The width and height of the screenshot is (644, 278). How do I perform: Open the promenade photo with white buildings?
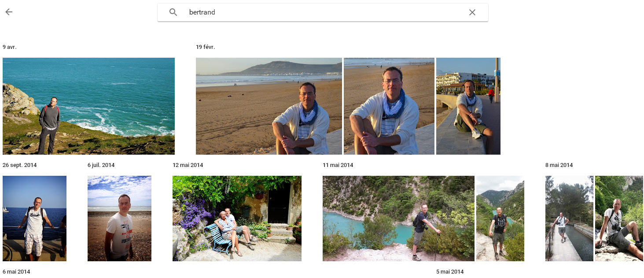[468, 106]
